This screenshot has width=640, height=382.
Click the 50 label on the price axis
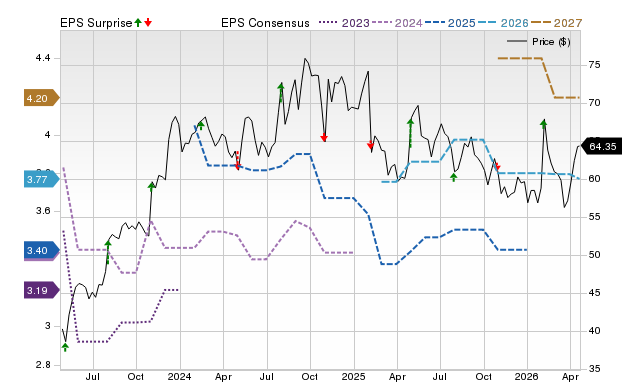click(x=594, y=255)
